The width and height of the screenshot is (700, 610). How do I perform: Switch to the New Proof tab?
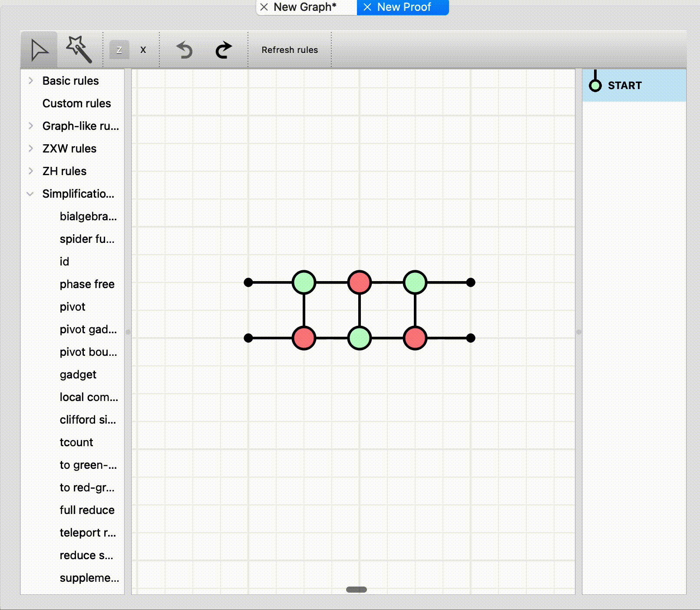coord(404,7)
